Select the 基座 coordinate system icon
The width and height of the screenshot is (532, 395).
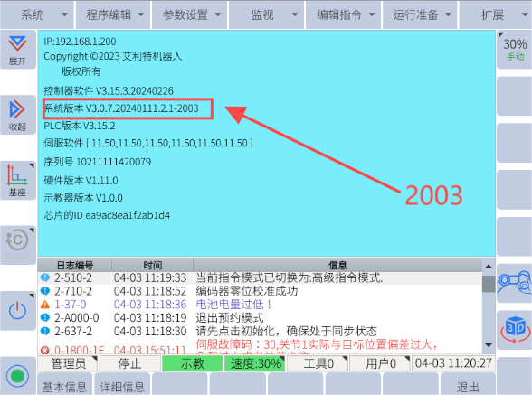tap(18, 181)
